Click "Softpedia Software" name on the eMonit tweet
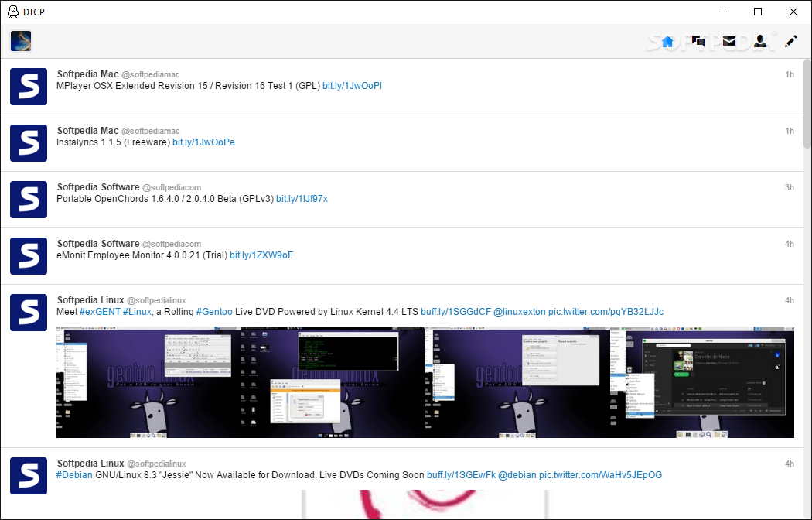The height and width of the screenshot is (520, 812). tap(98, 244)
